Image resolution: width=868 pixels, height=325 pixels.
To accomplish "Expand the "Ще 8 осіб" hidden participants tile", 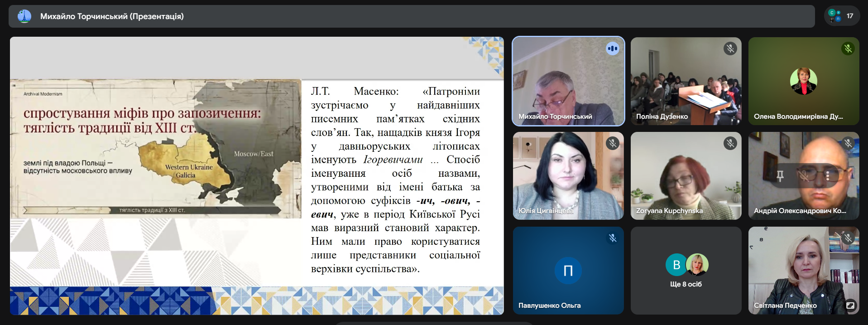I will [686, 271].
